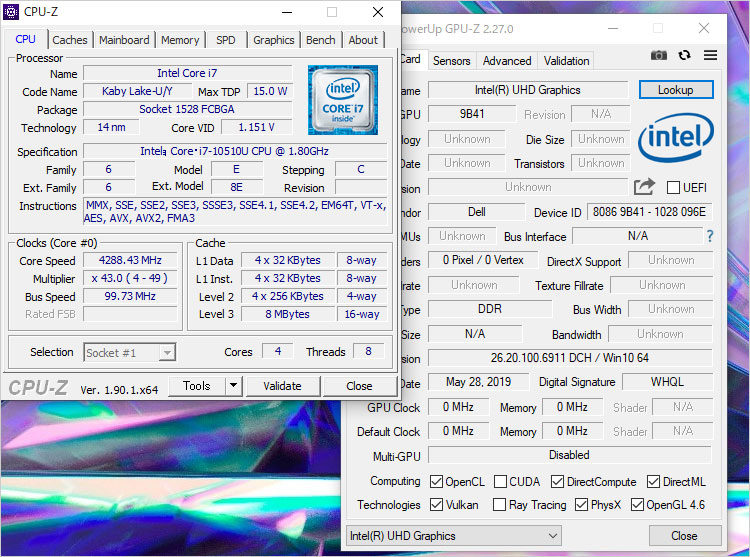This screenshot has height=557, width=750.
Task: Toggle the PhysX checkbox
Action: point(581,504)
